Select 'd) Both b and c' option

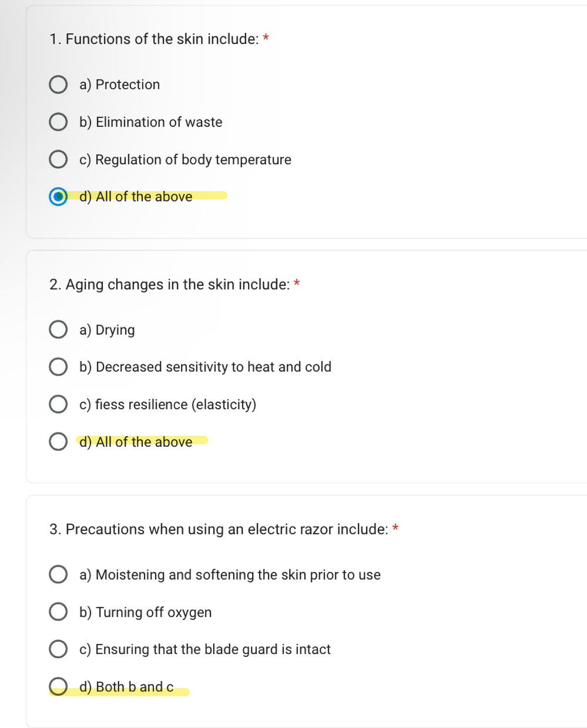click(x=59, y=686)
